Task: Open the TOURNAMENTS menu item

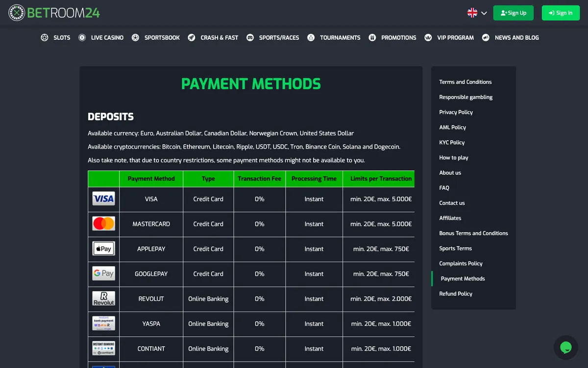Action: point(340,38)
